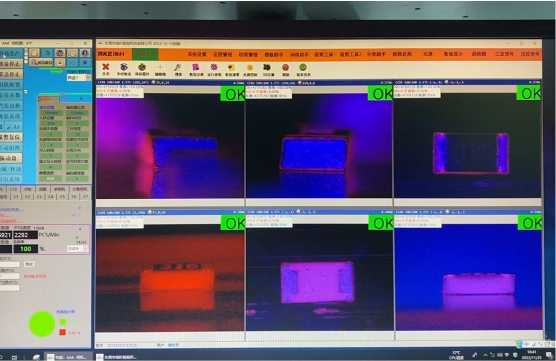Select the magnifier search tool icon
Viewport: 556px width, 361px height.
click(178, 67)
